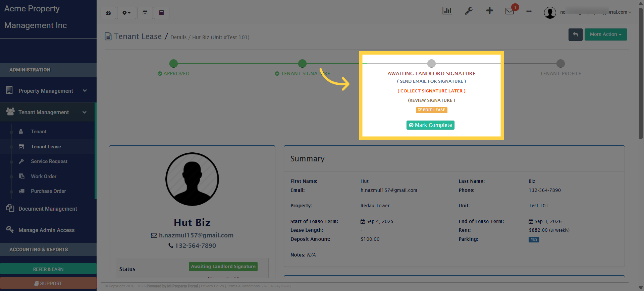Click the Mark Complete button

(430, 125)
